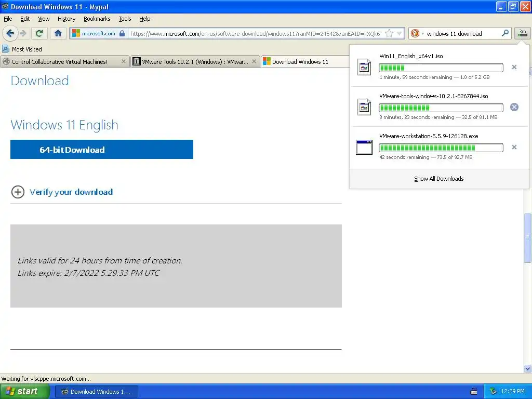Click the Verify your download link

[x=71, y=192]
